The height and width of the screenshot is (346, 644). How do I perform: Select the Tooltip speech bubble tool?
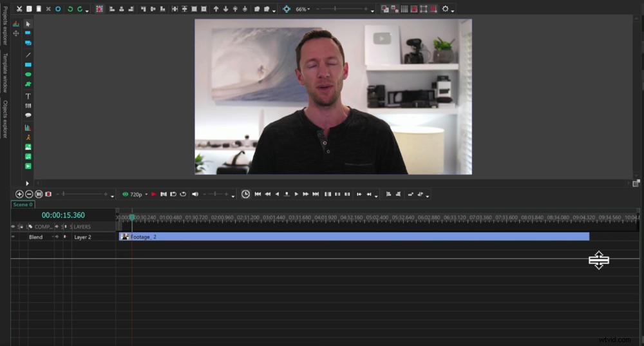tap(28, 115)
